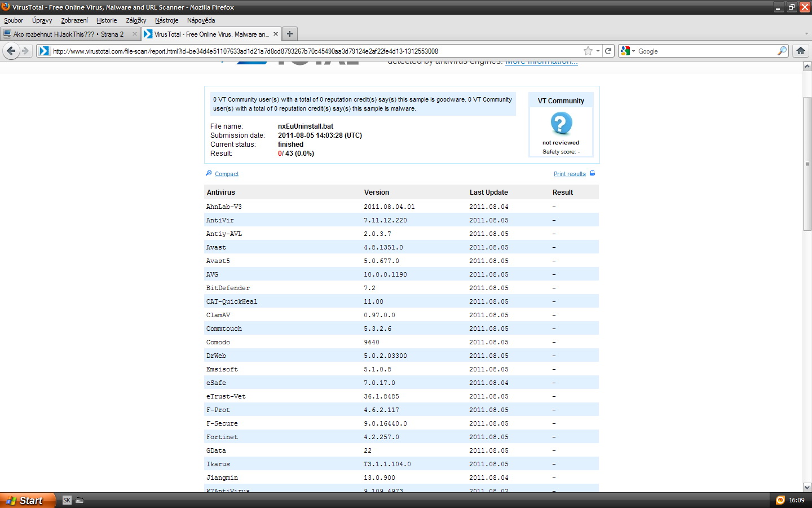
Task: Click the Google search input field
Action: click(706, 51)
